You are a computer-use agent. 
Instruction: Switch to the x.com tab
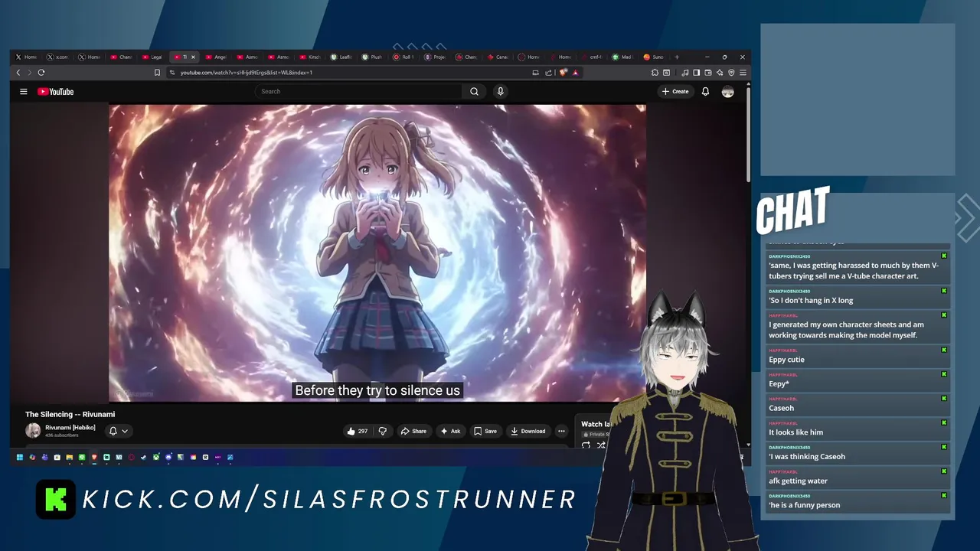pos(58,57)
